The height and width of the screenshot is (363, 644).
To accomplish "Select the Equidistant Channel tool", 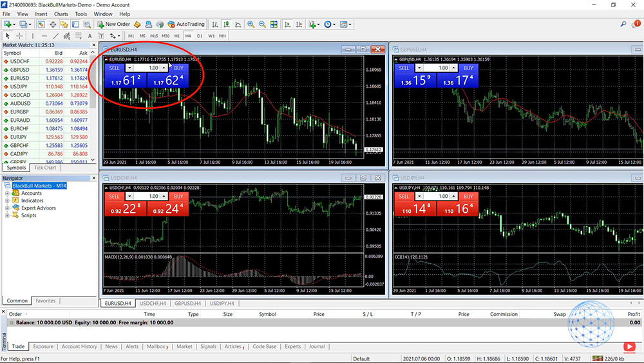I will click(x=67, y=35).
